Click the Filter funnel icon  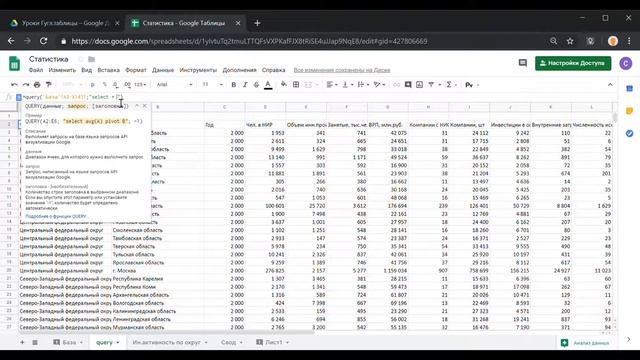pos(431,84)
